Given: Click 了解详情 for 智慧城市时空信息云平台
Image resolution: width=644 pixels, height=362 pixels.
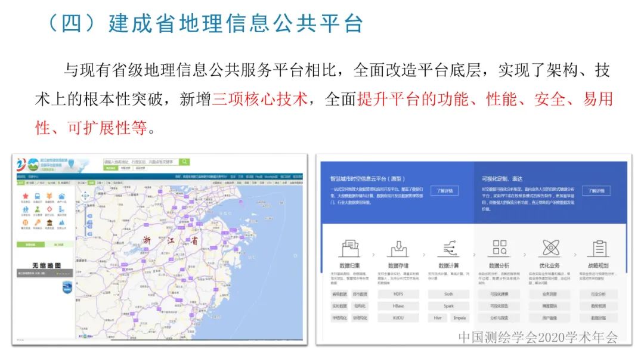Looking at the screenshot, I should click(444, 191).
